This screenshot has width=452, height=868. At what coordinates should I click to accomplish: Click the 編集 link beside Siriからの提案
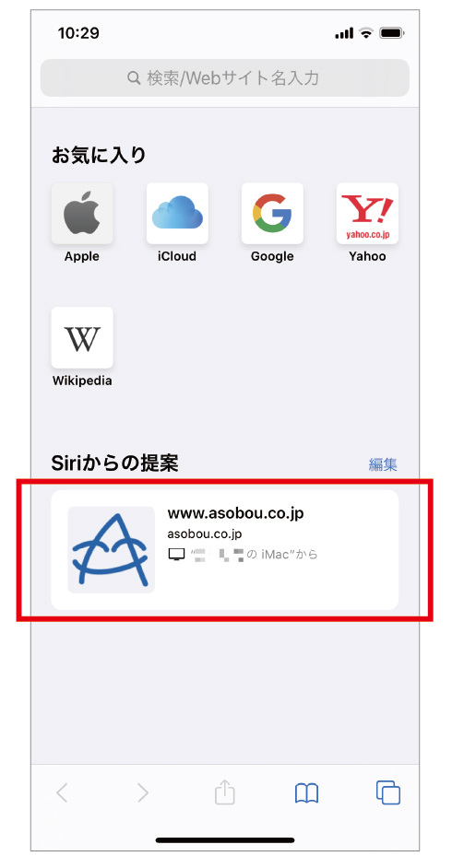tap(384, 463)
